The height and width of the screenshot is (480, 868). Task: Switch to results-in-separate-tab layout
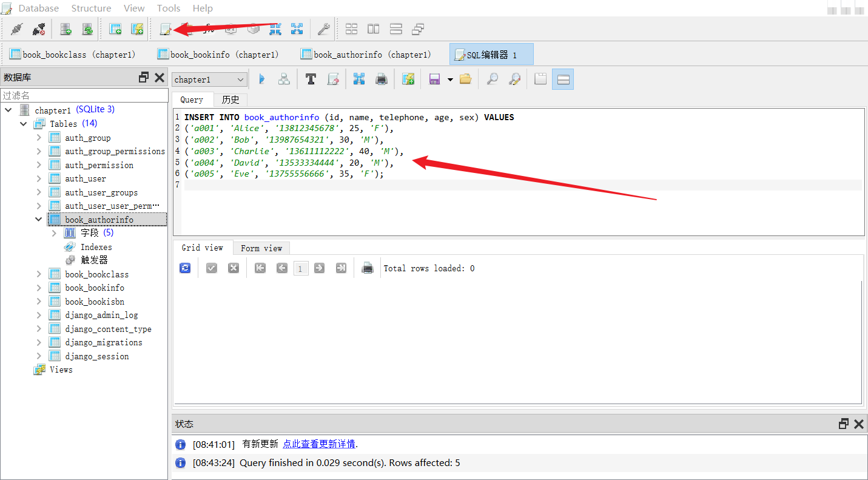point(540,79)
